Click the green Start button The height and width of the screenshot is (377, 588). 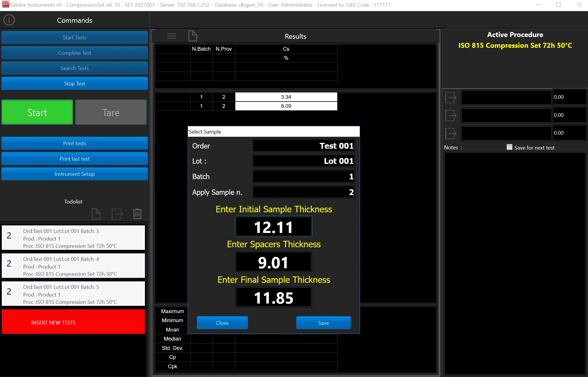point(37,113)
